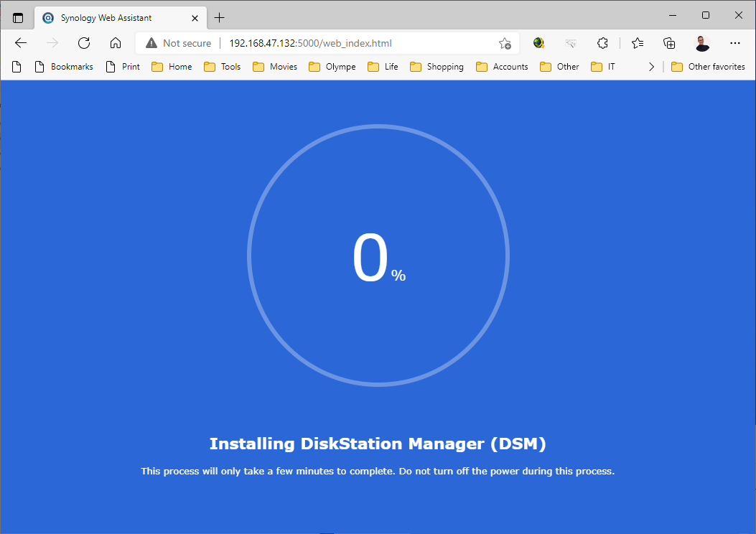Go back to the previous page

(21, 43)
